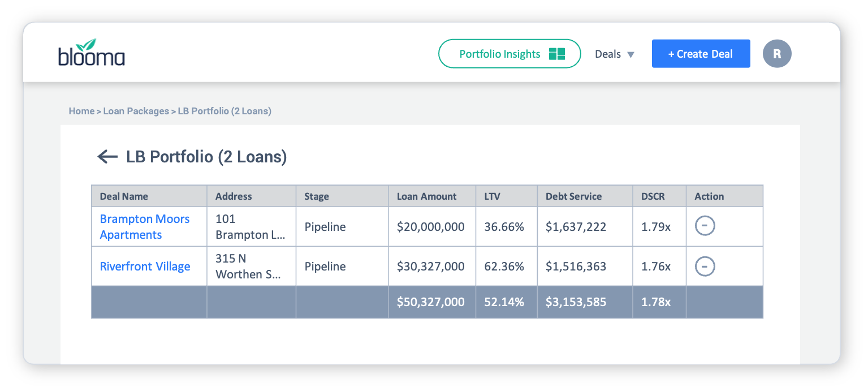Viewport: 868px width, 391px height.
Task: Click the grid icon inside Portfolio Insights
Action: pos(558,53)
